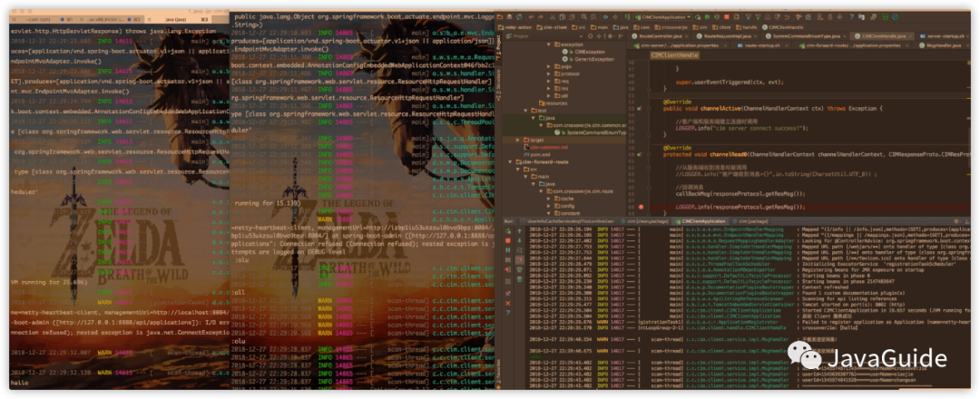Run CIMClientApplication with the toolbar Run icon
980x399 pixels.
coord(698,17)
